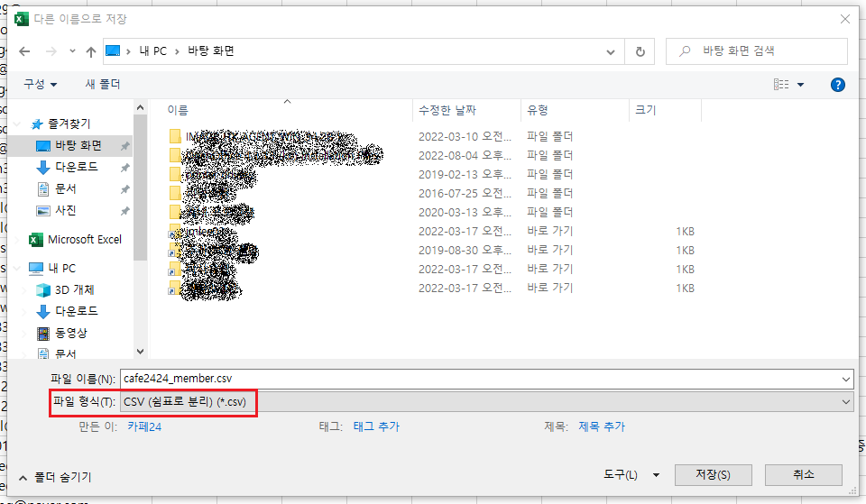Collapse the 즐겨찾기 tree node

pos(17,124)
